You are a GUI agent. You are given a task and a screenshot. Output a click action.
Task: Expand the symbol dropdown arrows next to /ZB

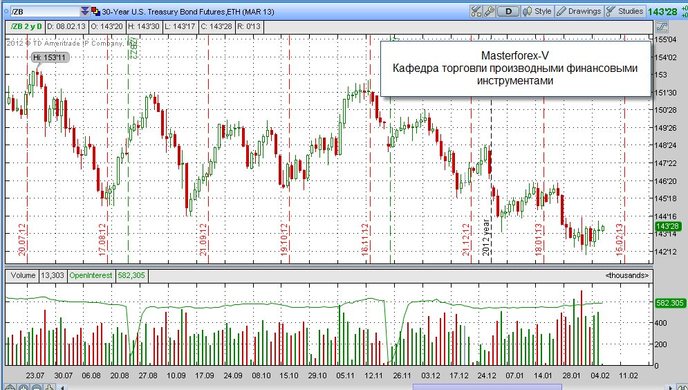point(85,11)
